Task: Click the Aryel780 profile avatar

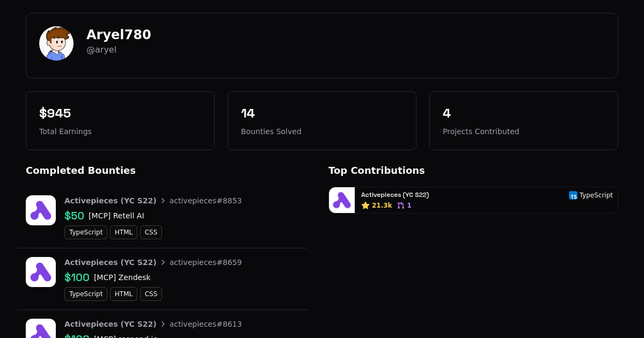Action: [x=56, y=43]
